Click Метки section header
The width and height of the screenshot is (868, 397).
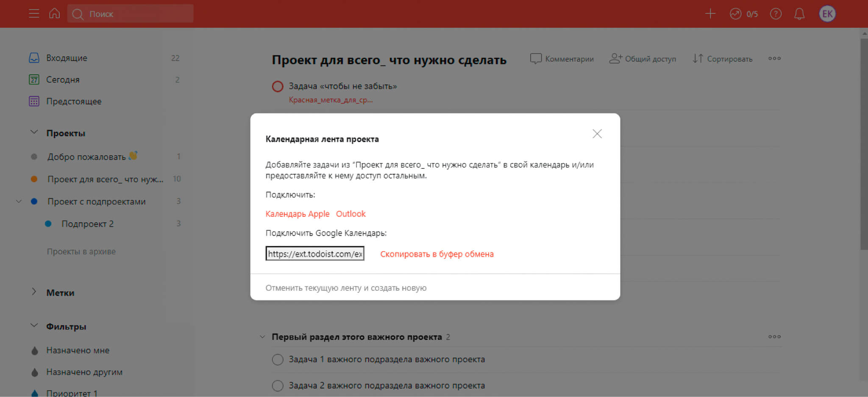[60, 293]
